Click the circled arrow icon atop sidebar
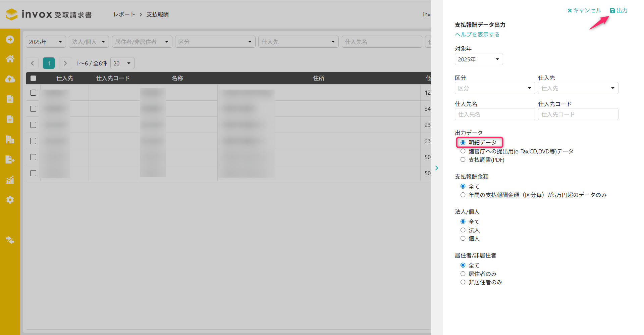 coord(10,39)
